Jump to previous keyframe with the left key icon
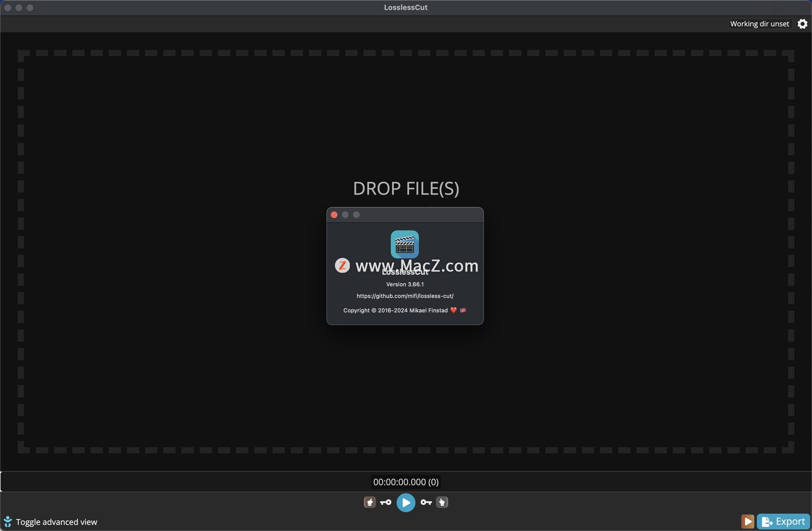812x531 pixels. pyautogui.click(x=386, y=502)
